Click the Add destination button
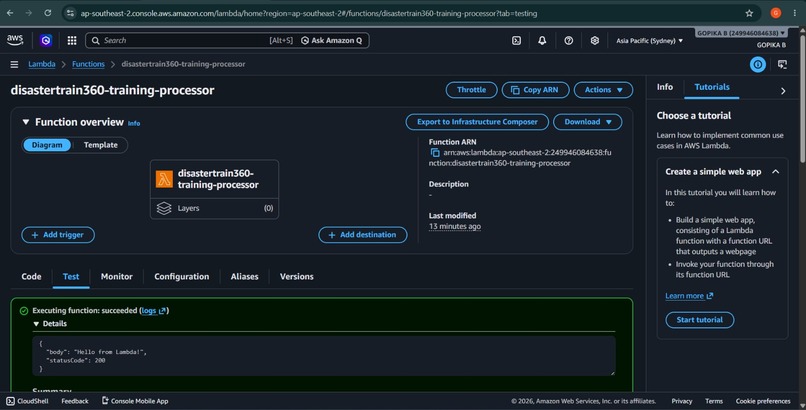The height and width of the screenshot is (410, 806). [363, 235]
